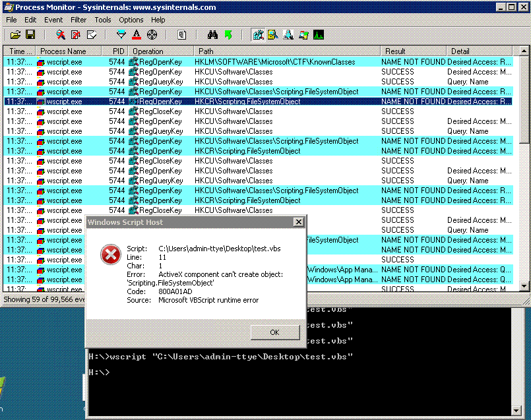Click the Time column header
The image size is (531, 420).
[20, 51]
